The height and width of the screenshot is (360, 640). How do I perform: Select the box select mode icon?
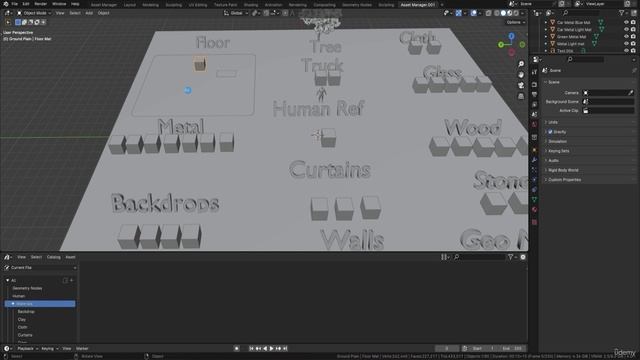coord(18,22)
